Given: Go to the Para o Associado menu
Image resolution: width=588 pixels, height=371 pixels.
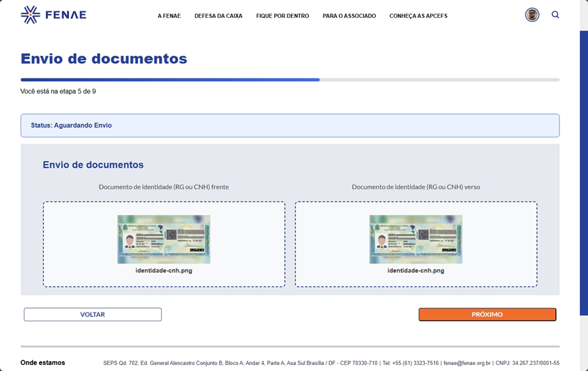Looking at the screenshot, I should point(349,16).
